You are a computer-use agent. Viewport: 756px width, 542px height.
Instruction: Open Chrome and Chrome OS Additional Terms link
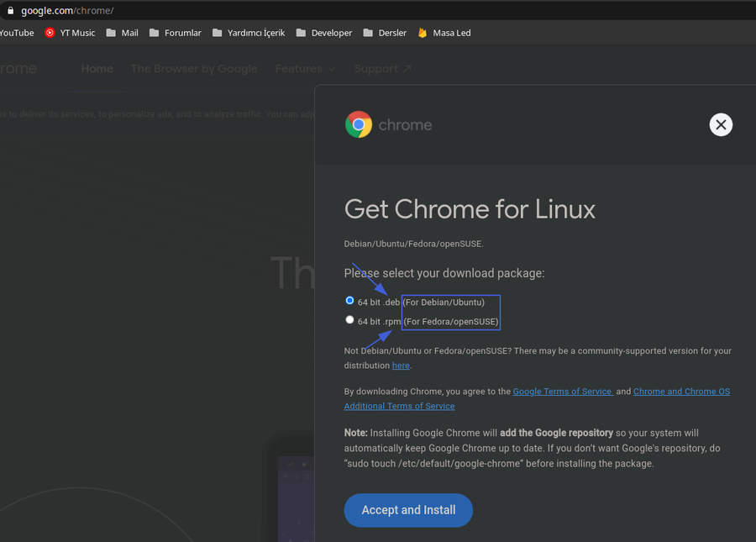click(681, 392)
